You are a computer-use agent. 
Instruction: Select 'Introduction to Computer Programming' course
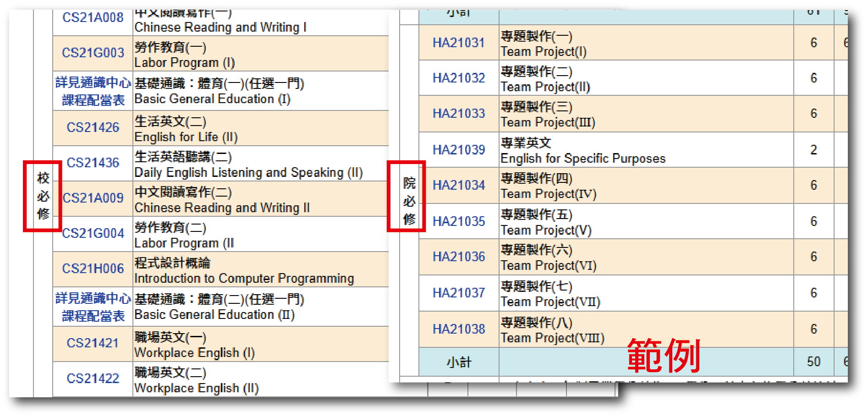[x=244, y=279]
